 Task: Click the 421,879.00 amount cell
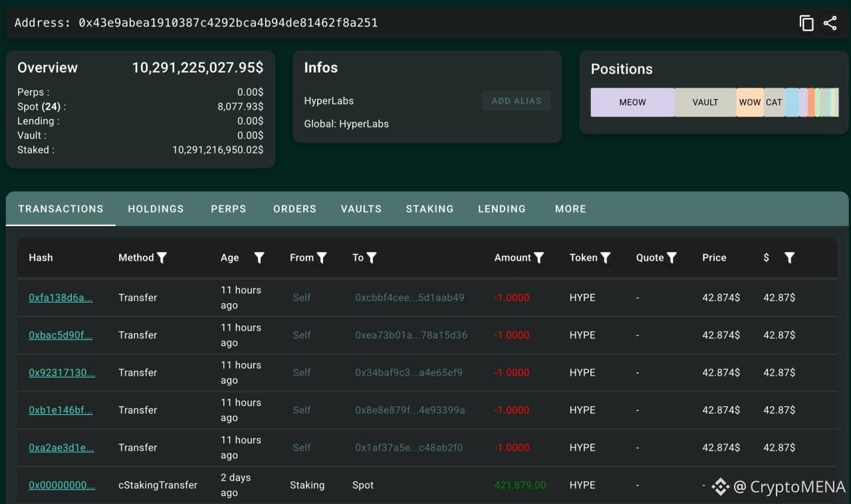tap(520, 485)
